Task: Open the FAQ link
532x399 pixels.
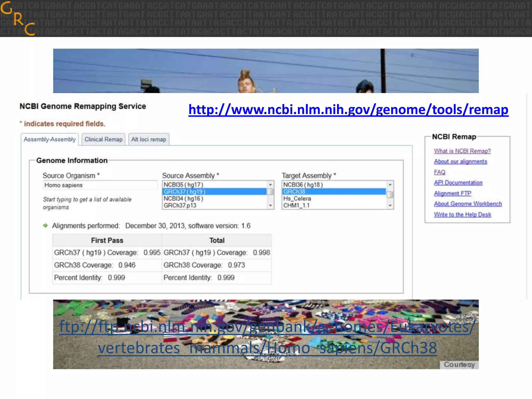Action: point(440,172)
